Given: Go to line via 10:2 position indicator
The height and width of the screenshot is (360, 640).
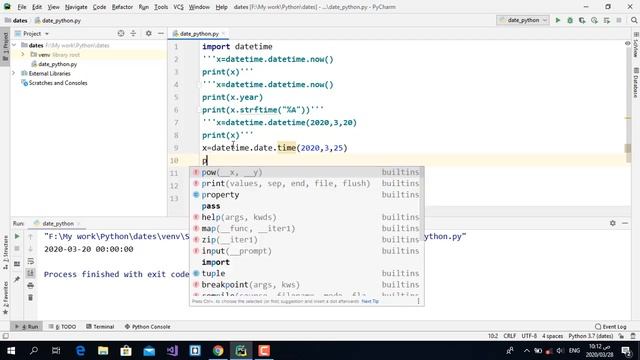Looking at the screenshot, I should tap(493, 336).
